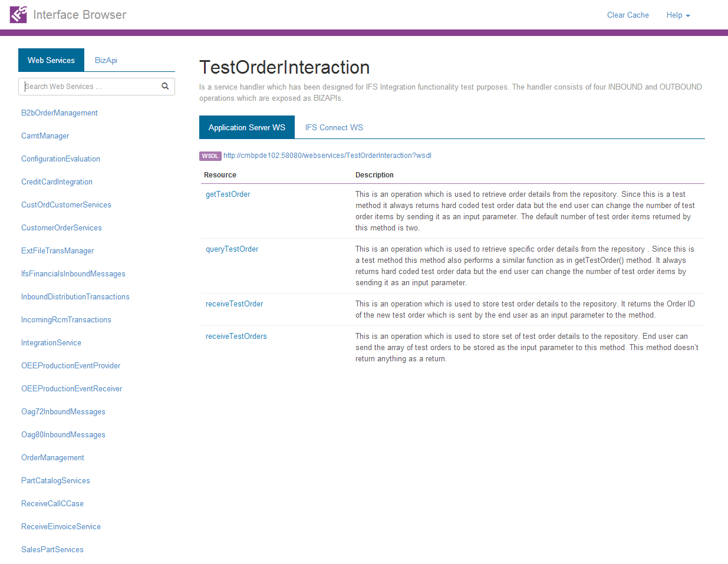
Task: Click the WSDL badge label
Action: pos(210,156)
